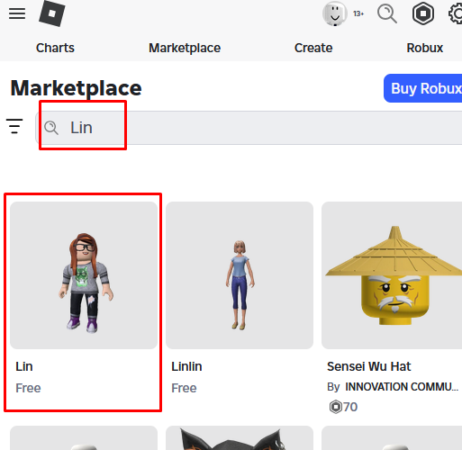Click the Free label under Lin
Viewport: 462px width, 450px height.
(x=28, y=388)
